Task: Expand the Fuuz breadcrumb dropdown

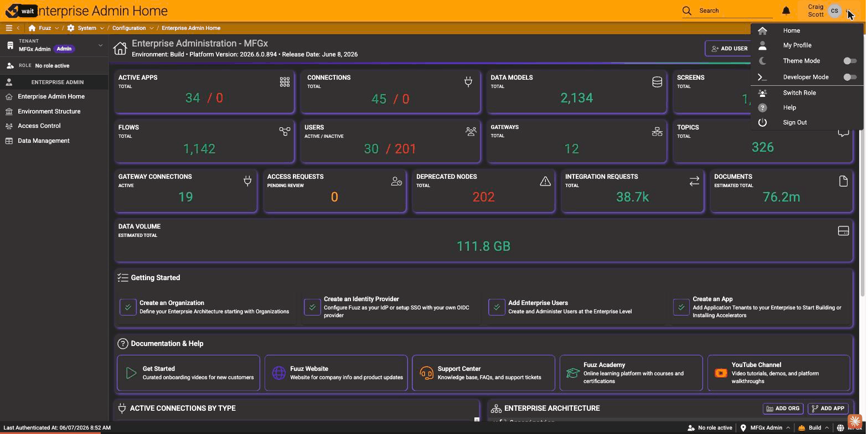Action: [56, 28]
